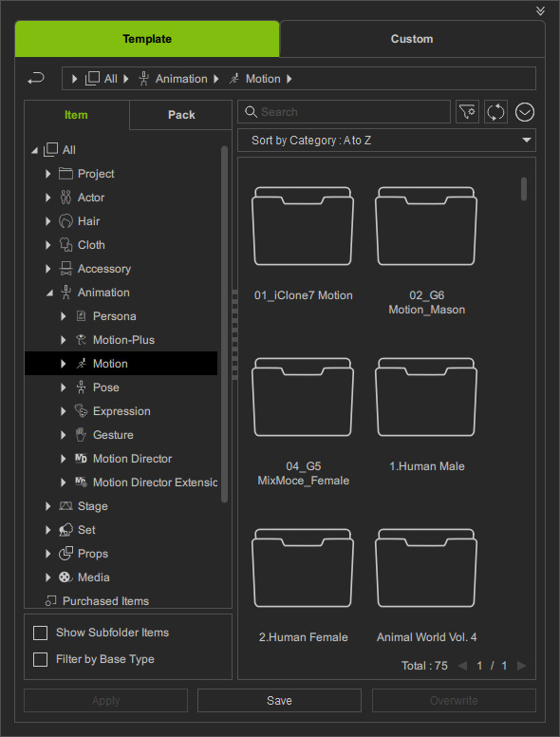
Task: Click the search magnifier icon
Action: [252, 112]
